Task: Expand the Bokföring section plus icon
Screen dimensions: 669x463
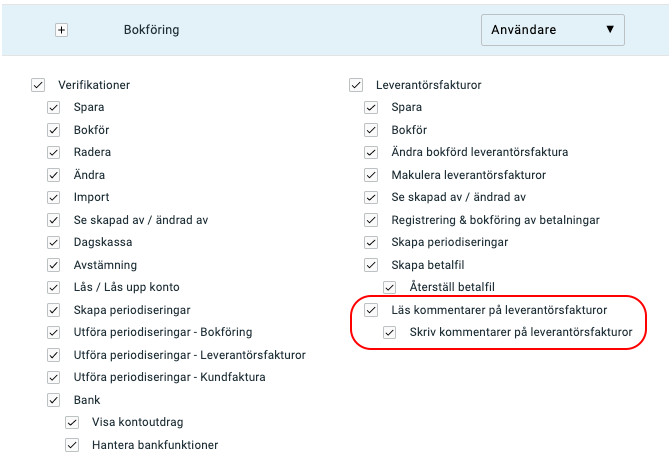Action: coord(61,30)
